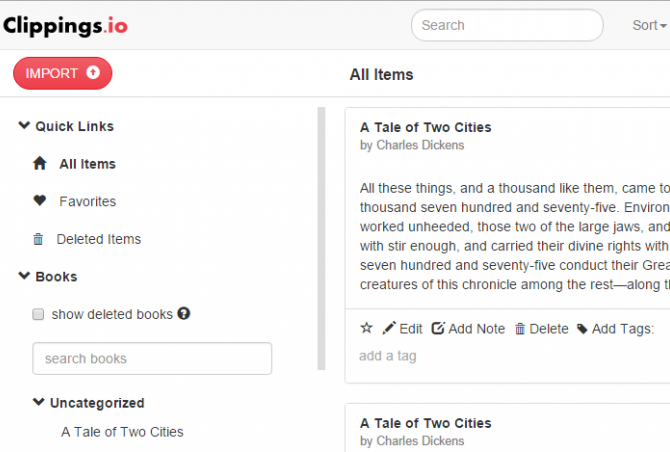
Task: Click the Clippings.io logo
Action: click(x=65, y=26)
